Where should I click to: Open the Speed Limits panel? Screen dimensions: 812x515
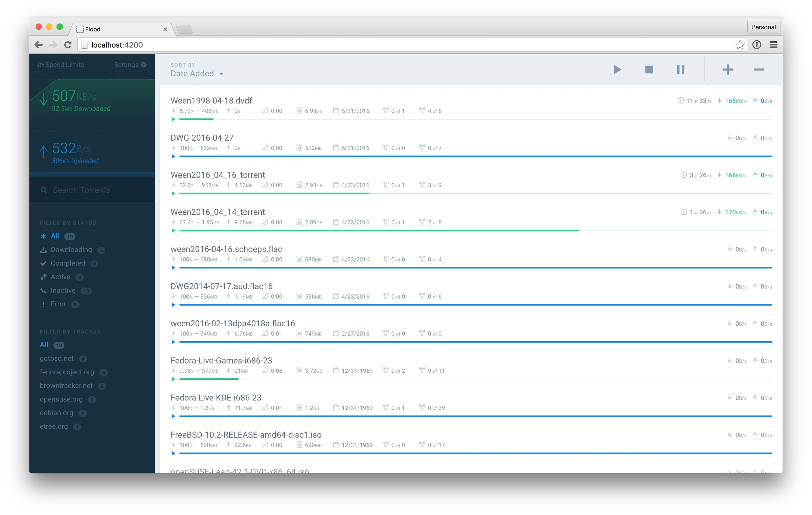click(60, 64)
